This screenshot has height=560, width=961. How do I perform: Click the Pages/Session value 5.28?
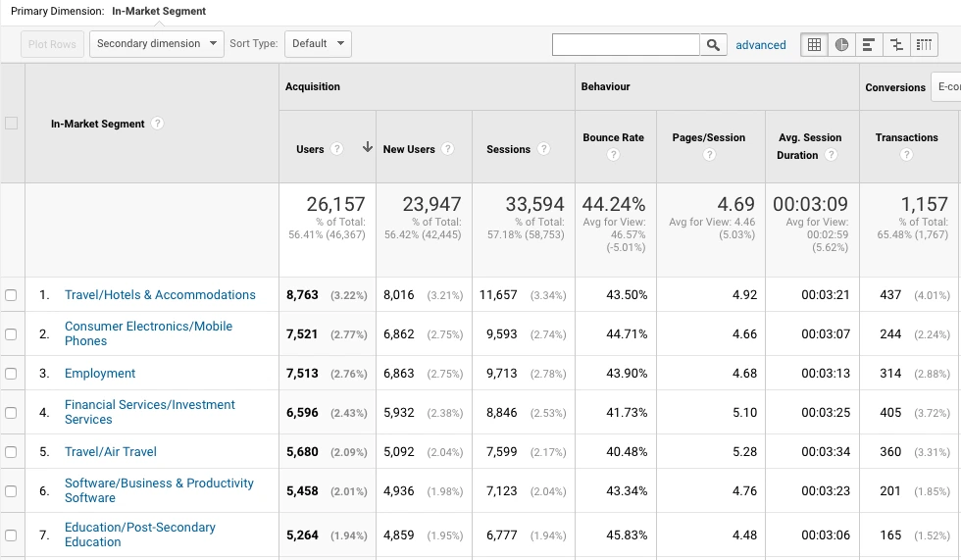pos(744,451)
